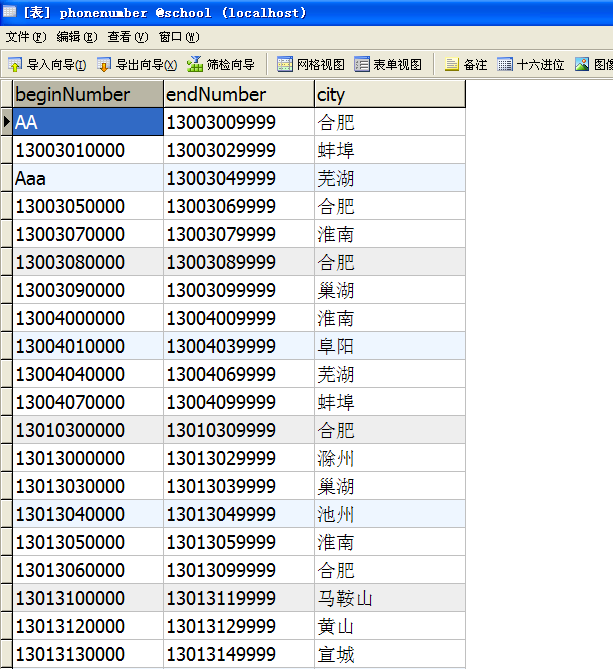Open the 图像 image viewer

594,65
